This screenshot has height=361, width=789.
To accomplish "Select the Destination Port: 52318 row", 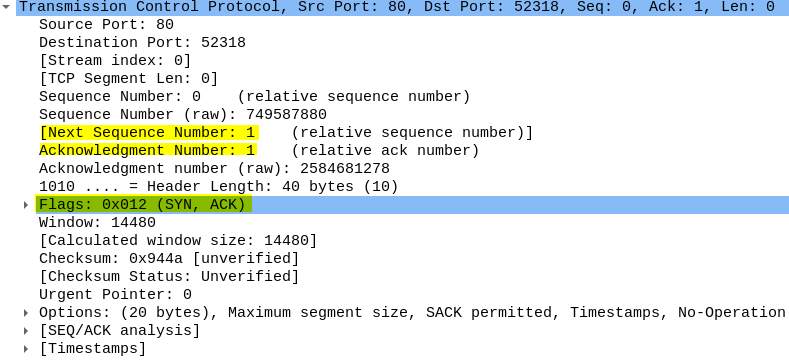I will pos(142,43).
